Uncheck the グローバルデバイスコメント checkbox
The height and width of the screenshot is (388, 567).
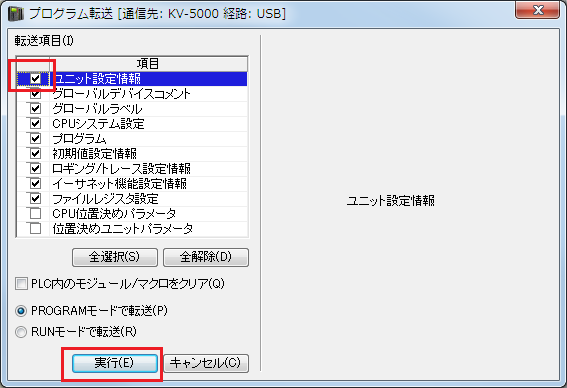35,94
